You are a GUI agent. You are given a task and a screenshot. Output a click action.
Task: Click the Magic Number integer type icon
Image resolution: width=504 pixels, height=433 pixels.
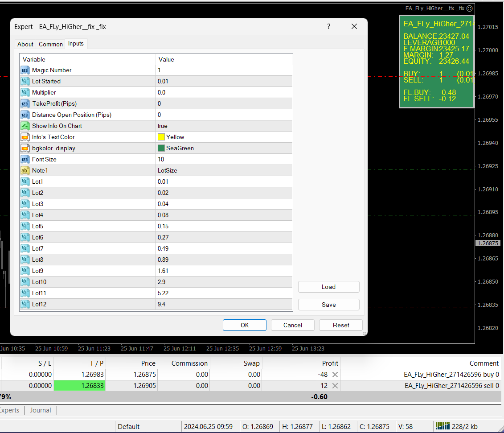[x=25, y=70]
